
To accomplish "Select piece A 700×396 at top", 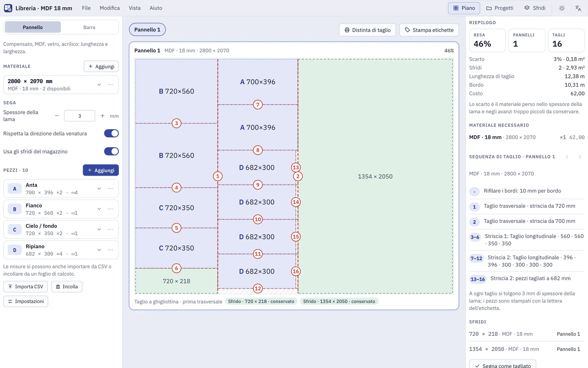I will point(258,82).
